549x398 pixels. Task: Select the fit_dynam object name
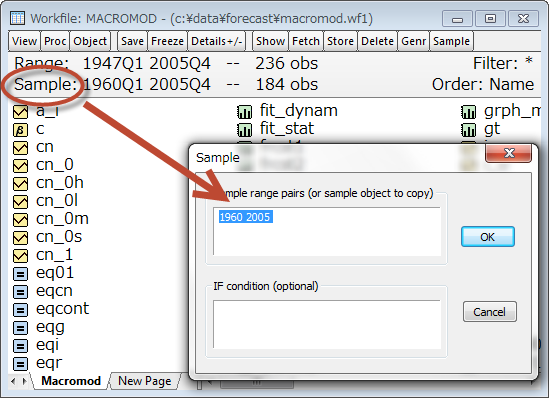coord(299,111)
